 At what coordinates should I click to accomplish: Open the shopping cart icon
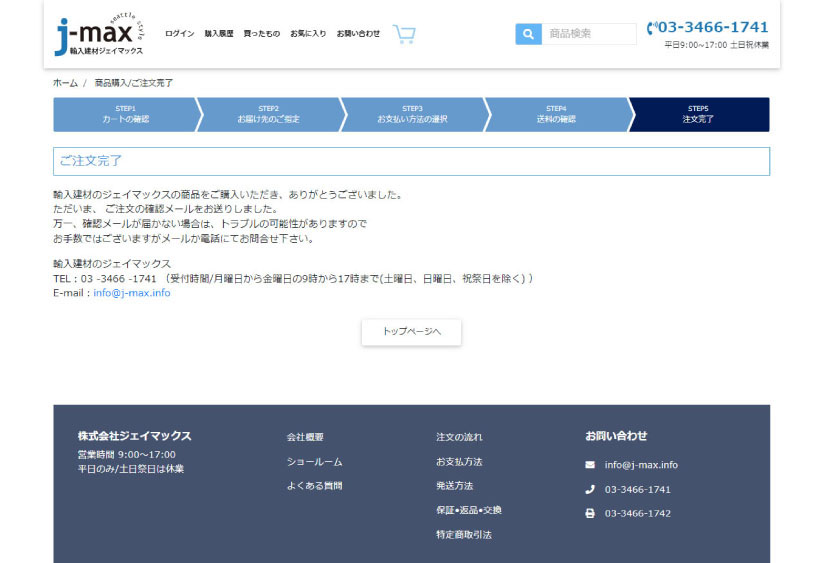coord(404,34)
